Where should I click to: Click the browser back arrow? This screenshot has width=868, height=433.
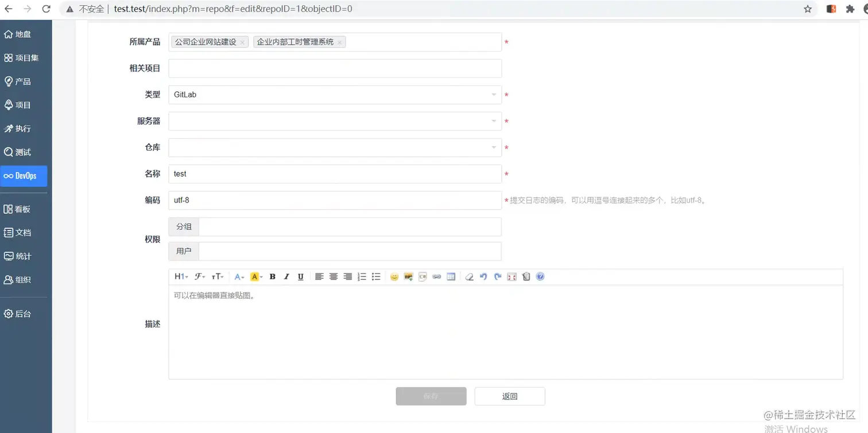9,9
